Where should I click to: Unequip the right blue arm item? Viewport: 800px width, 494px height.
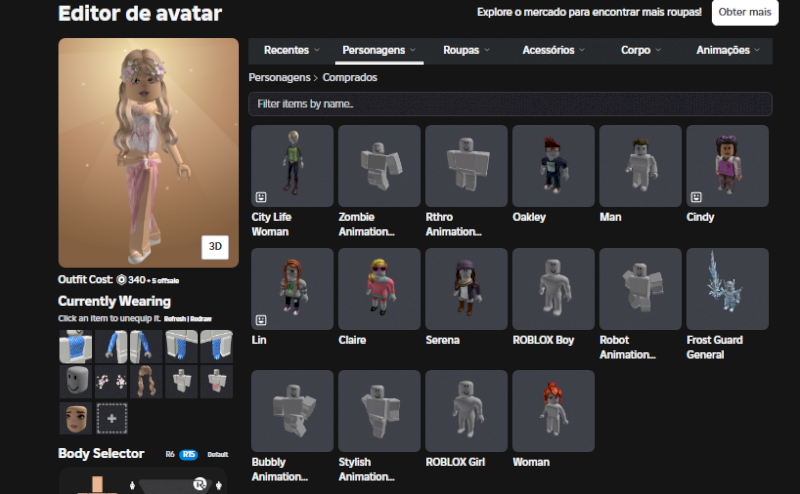pos(146,347)
